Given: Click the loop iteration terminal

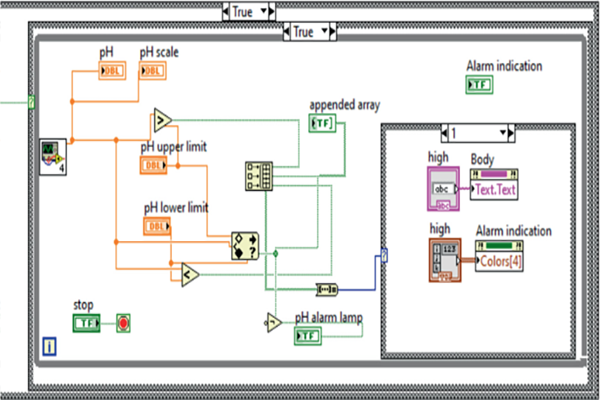Looking at the screenshot, I should coord(49,347).
